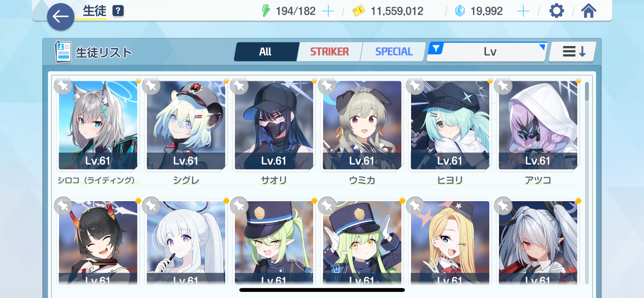Viewport: 644px width, 298px height.
Task: Toggle sort order descending arrow button
Action: click(x=572, y=52)
